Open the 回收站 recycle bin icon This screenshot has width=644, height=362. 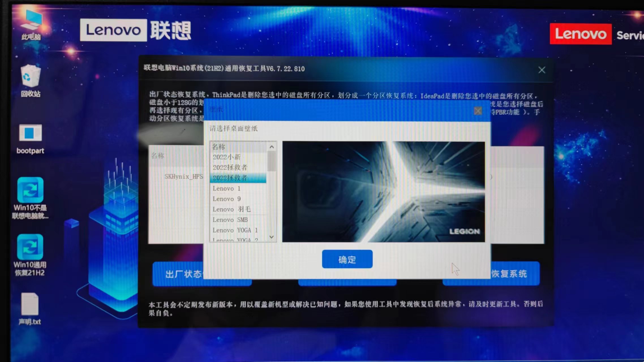click(x=31, y=81)
